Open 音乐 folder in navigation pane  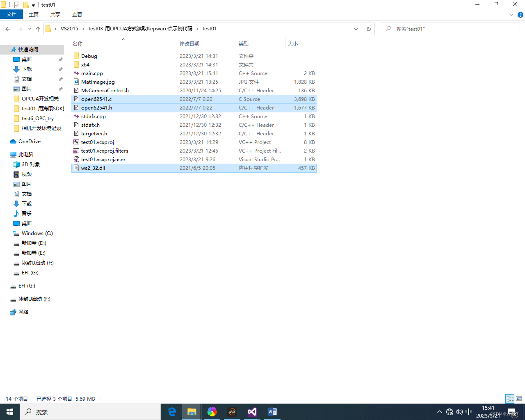coord(27,214)
